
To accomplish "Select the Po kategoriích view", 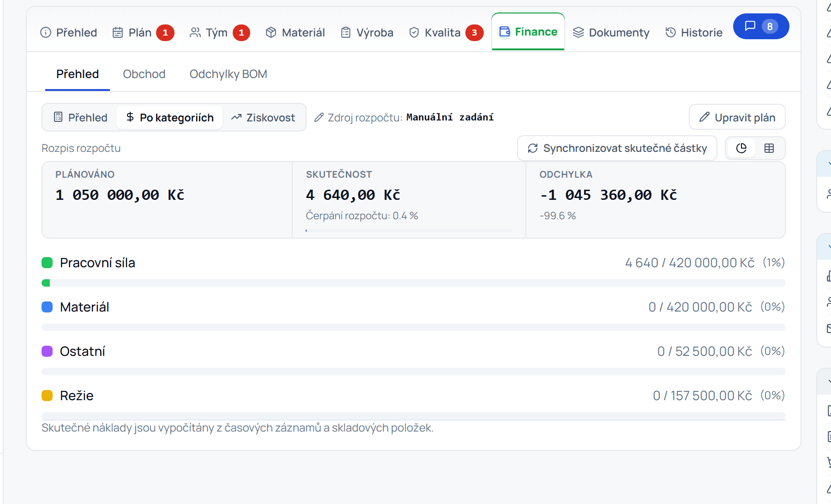I will [169, 117].
